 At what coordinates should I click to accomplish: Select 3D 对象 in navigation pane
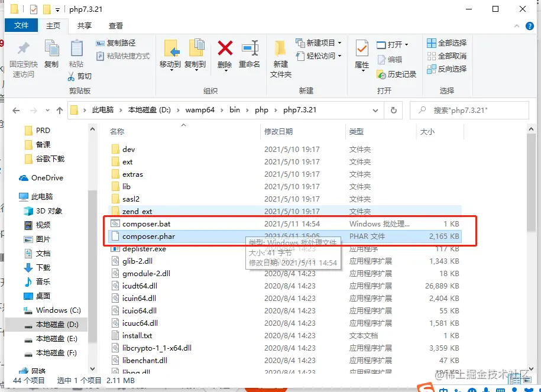[49, 211]
